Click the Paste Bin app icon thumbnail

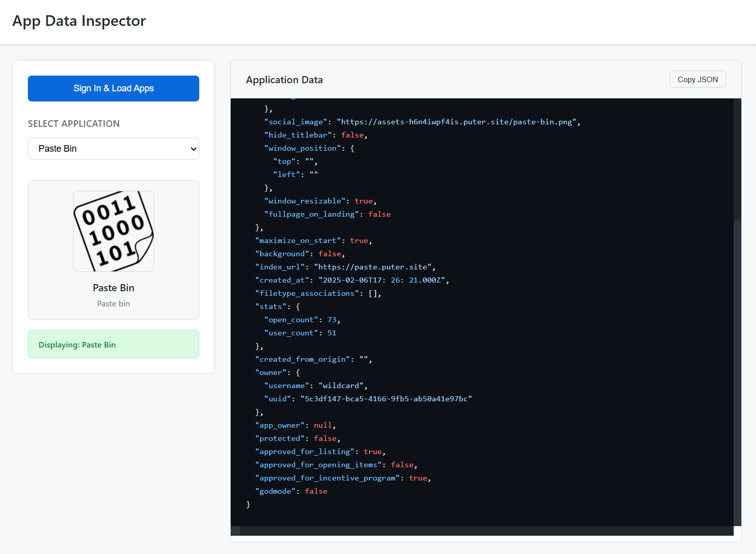113,231
